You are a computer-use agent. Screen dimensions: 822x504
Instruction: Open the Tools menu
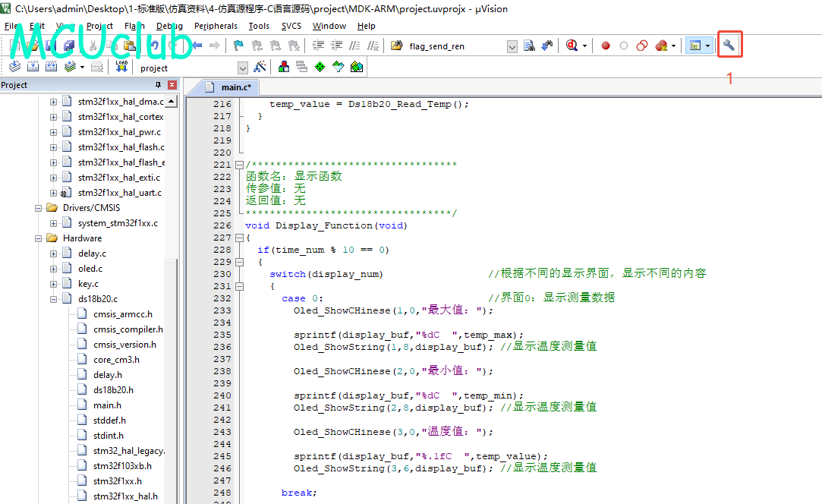[259, 26]
